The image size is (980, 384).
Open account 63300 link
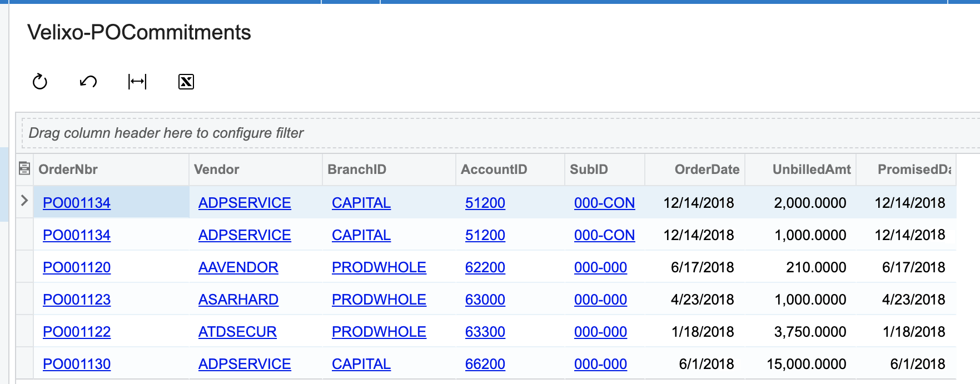tap(485, 332)
